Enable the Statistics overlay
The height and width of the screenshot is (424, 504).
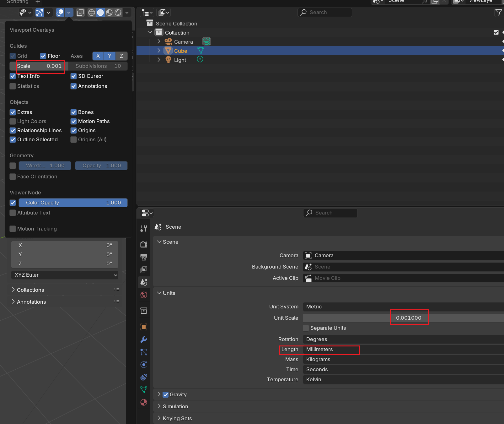coord(13,86)
